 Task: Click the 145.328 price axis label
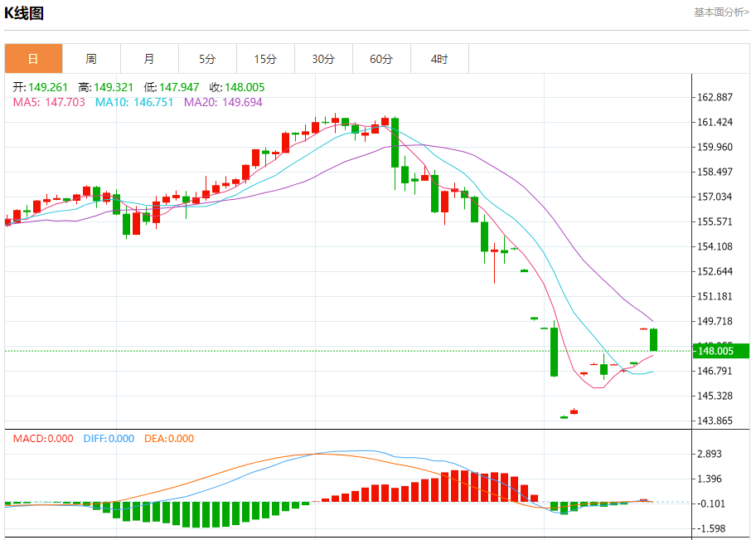[x=715, y=396]
